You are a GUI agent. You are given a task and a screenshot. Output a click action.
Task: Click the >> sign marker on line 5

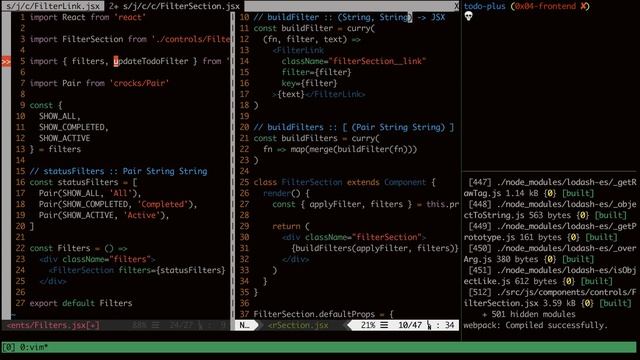click(x=6, y=62)
